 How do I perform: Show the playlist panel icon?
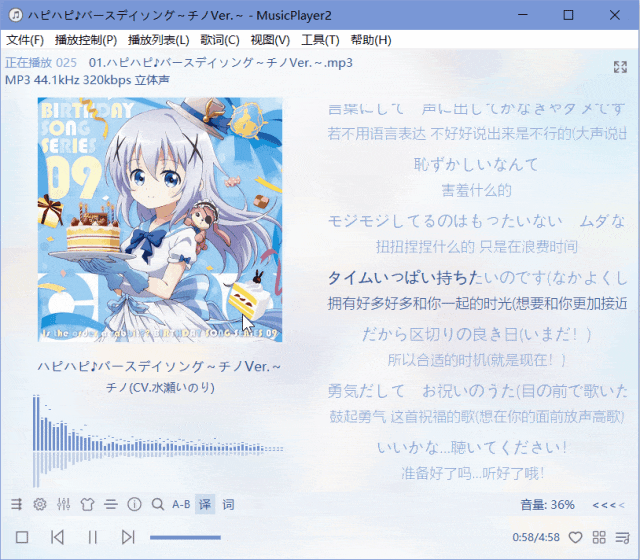pos(622,538)
